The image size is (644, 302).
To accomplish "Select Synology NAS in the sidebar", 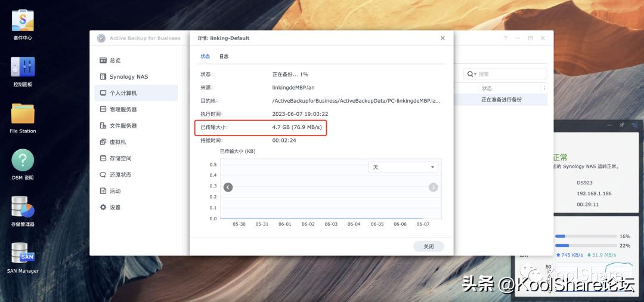I will pyautogui.click(x=136, y=77).
